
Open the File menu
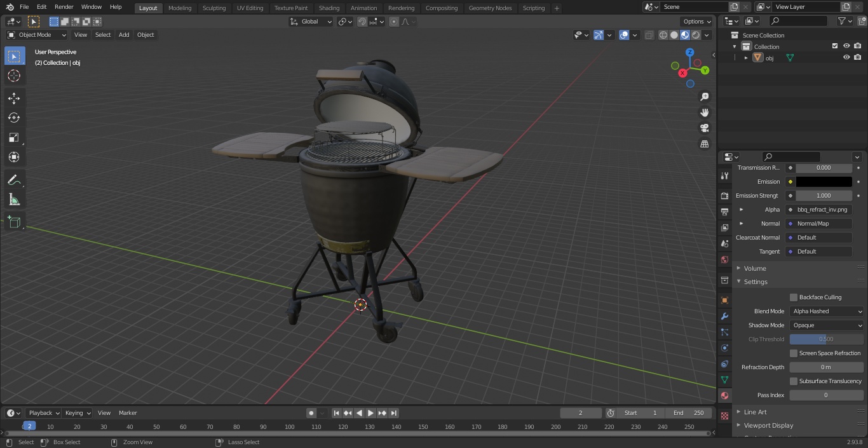(24, 7)
